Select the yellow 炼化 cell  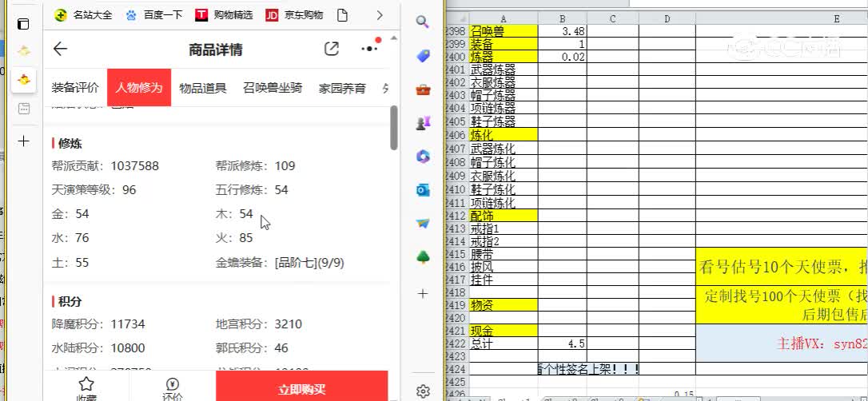coord(504,134)
